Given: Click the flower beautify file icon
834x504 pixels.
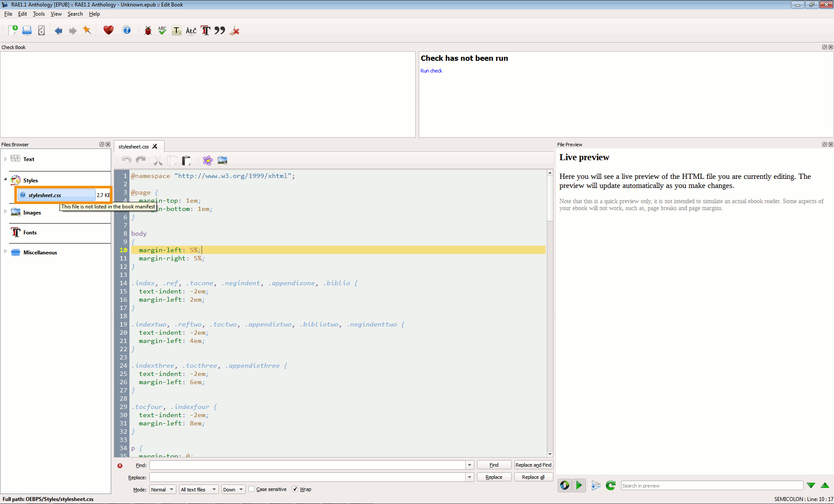Looking at the screenshot, I should 208,161.
